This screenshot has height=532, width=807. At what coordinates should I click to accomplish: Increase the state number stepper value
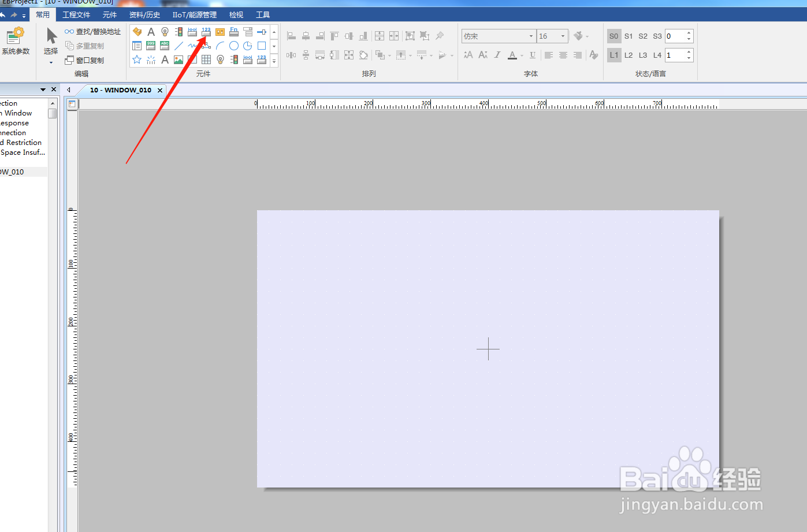pyautogui.click(x=689, y=33)
